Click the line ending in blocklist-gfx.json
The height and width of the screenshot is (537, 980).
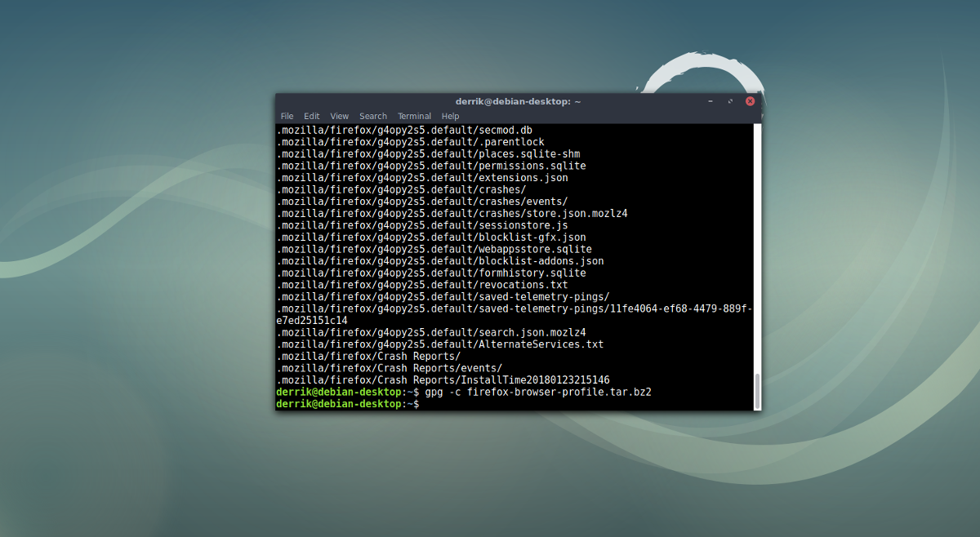431,237
